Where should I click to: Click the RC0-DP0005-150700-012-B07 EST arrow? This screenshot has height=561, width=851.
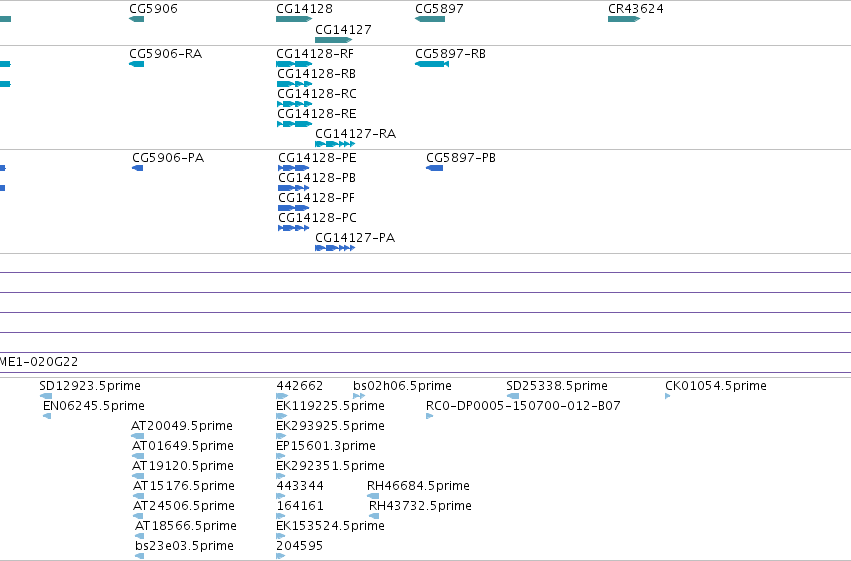click(x=430, y=416)
